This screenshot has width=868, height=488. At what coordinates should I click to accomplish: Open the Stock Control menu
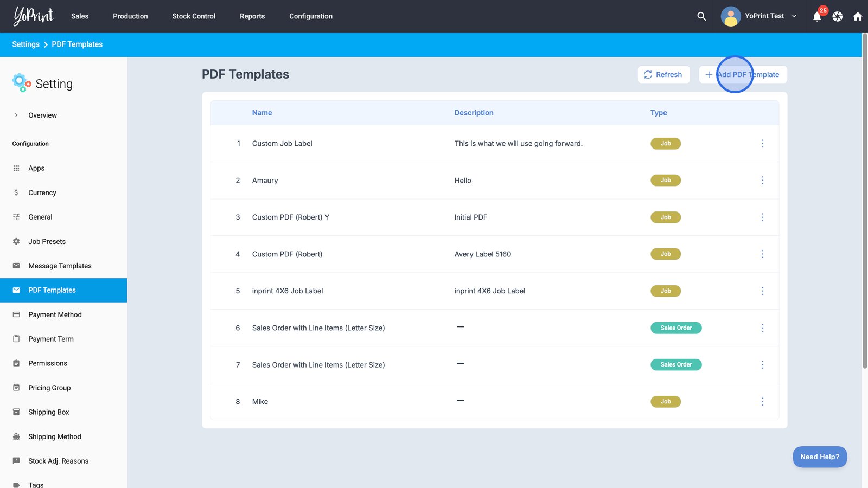[x=194, y=16]
